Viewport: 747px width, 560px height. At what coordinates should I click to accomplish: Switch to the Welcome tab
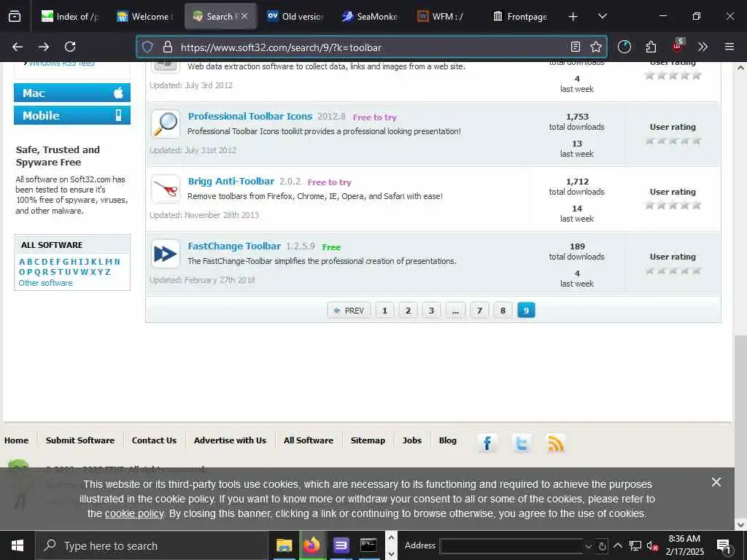pyautogui.click(x=145, y=17)
